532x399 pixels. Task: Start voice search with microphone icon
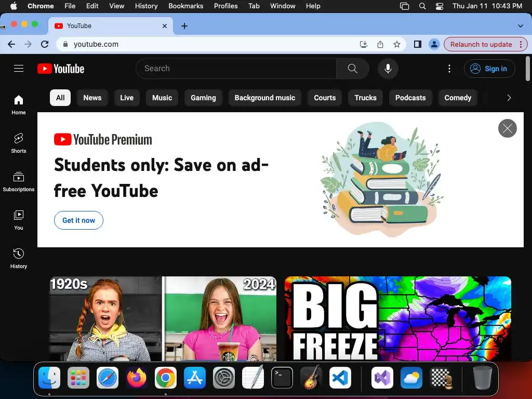388,69
